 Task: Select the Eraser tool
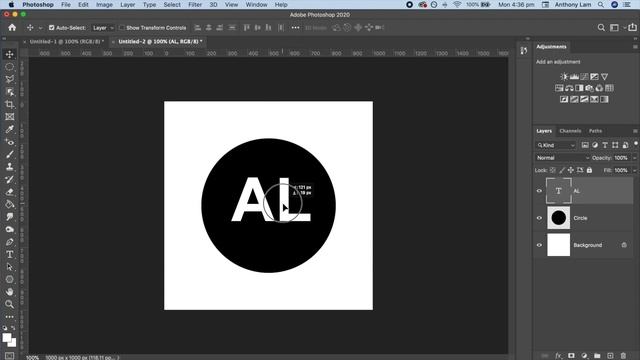(9, 192)
